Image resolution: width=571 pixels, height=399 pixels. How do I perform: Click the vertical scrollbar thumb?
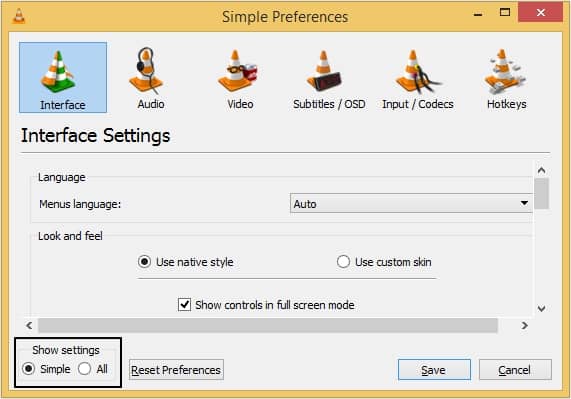542,193
